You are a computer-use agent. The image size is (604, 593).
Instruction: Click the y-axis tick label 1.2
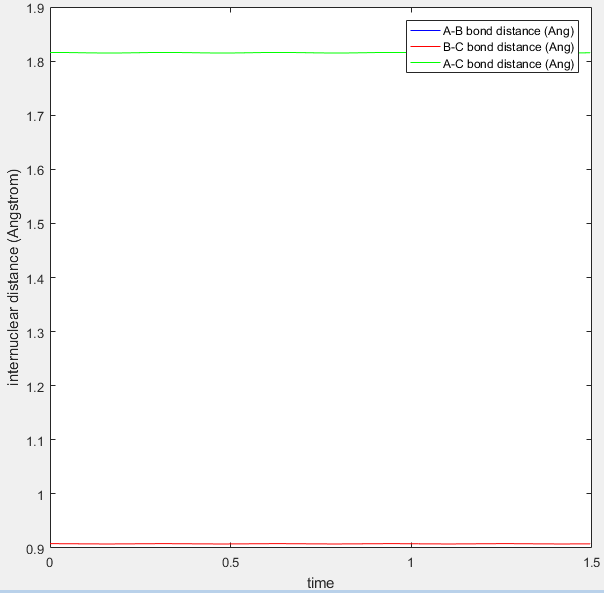[35, 386]
